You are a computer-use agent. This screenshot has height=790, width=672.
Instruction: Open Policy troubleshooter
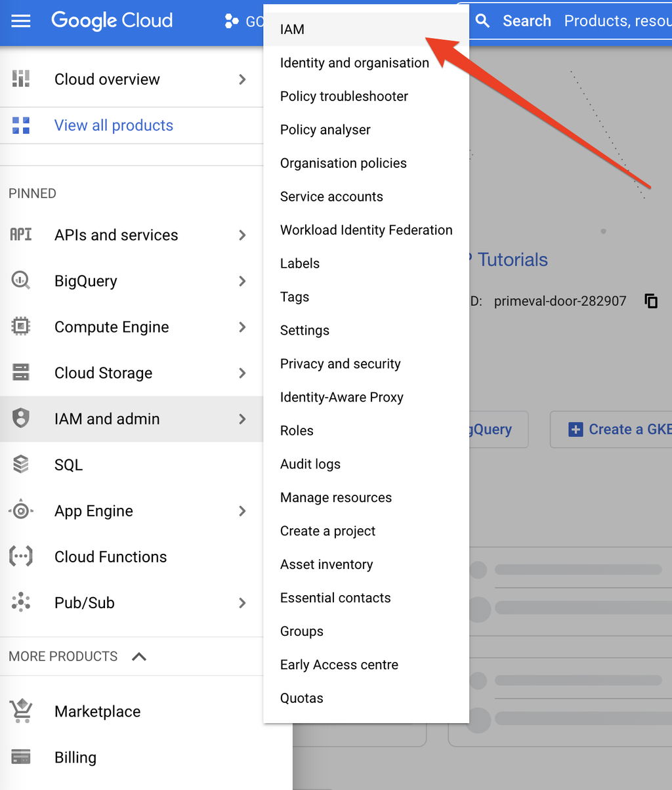coord(366,96)
